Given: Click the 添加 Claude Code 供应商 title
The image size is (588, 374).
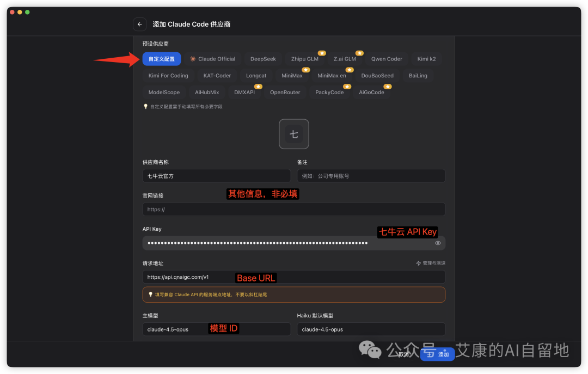Looking at the screenshot, I should click(x=191, y=24).
